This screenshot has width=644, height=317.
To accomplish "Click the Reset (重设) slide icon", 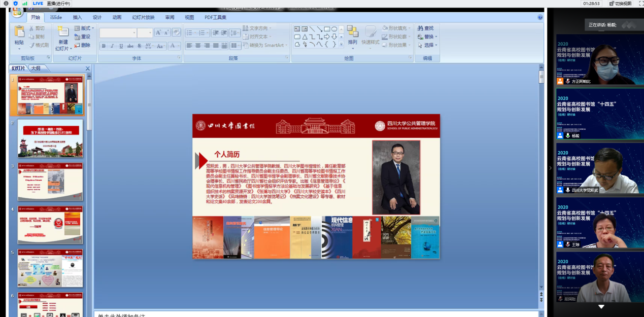I will 77,37.
